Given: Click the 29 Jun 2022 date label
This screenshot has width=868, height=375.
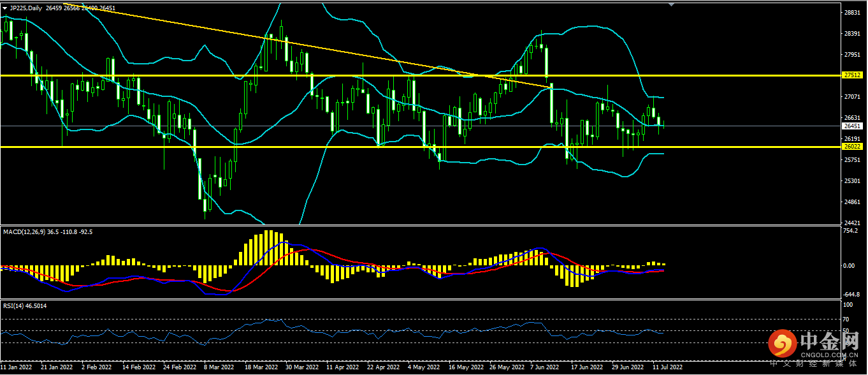Looking at the screenshot, I should (x=628, y=368).
